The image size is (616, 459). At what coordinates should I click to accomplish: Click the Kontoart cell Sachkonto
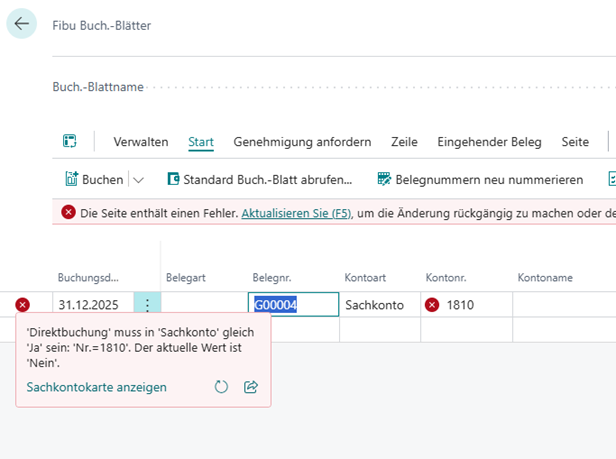point(380,304)
